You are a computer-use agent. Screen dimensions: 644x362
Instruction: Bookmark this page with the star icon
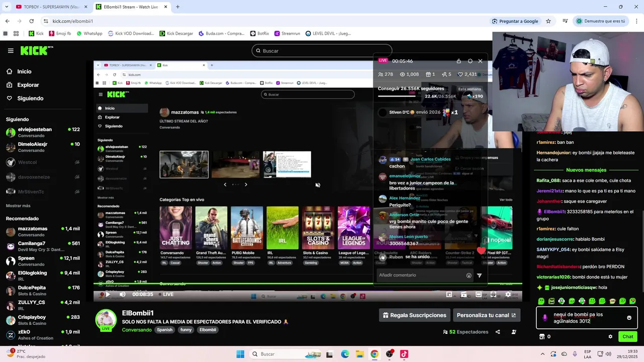[548, 21]
